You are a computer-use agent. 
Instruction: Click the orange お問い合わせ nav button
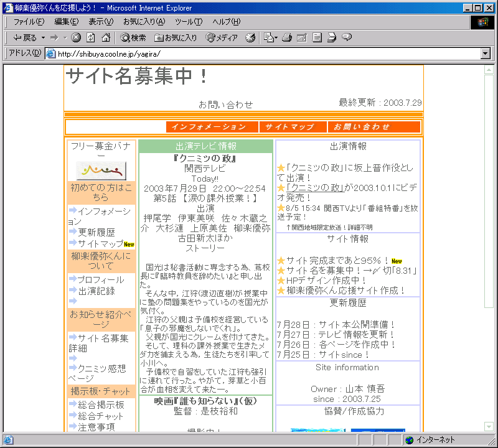374,127
